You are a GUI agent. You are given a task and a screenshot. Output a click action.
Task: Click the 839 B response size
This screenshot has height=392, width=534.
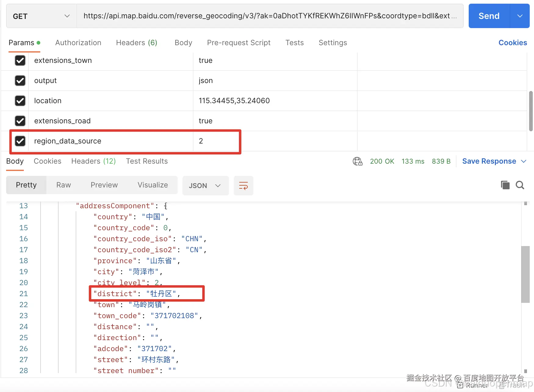pyautogui.click(x=441, y=161)
